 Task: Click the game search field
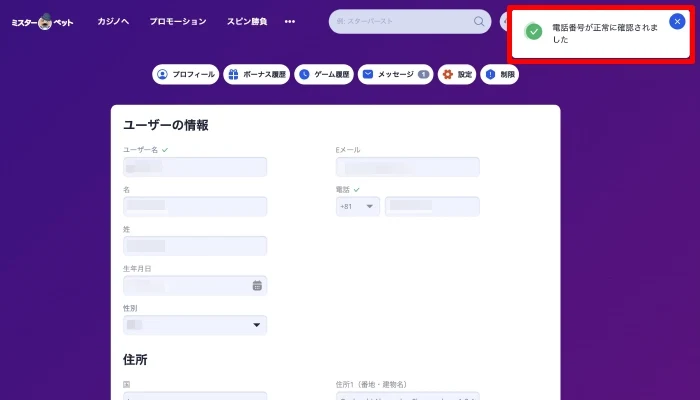coord(400,21)
